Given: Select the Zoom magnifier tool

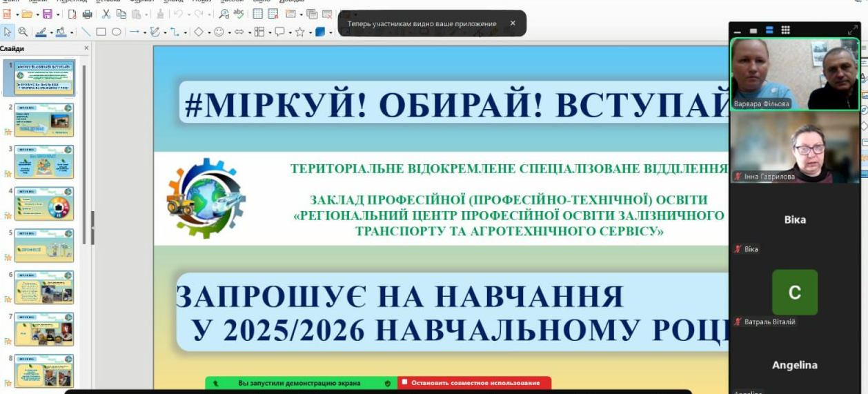Looking at the screenshot, I should pyautogui.click(x=23, y=32).
